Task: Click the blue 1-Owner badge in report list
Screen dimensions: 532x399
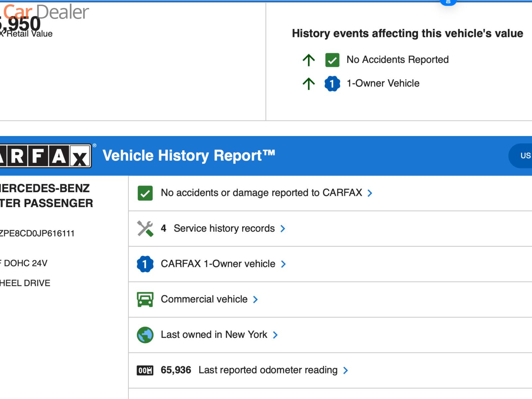Action: pyautogui.click(x=145, y=264)
